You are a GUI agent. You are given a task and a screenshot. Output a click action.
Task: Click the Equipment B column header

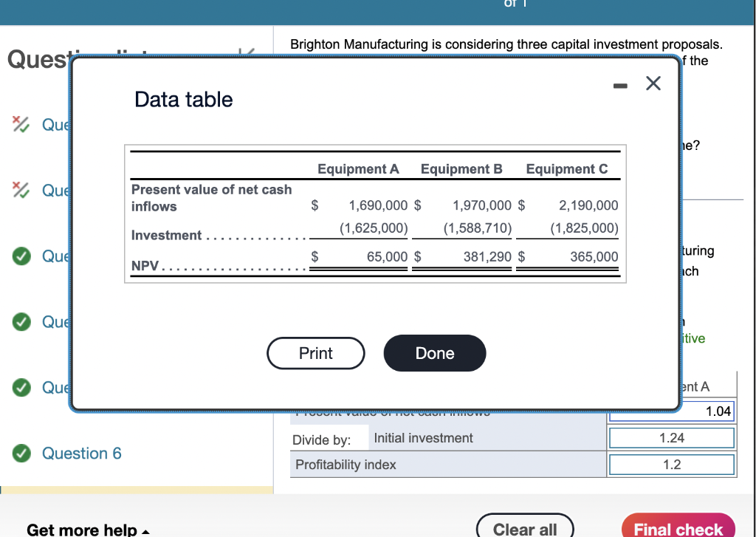pyautogui.click(x=461, y=169)
